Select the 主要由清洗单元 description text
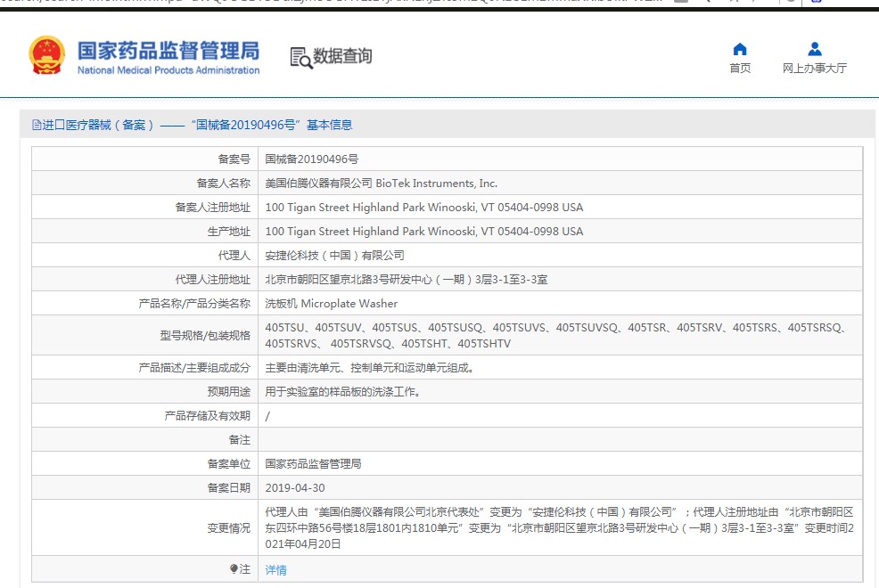The height and width of the screenshot is (588, 879). [369, 368]
